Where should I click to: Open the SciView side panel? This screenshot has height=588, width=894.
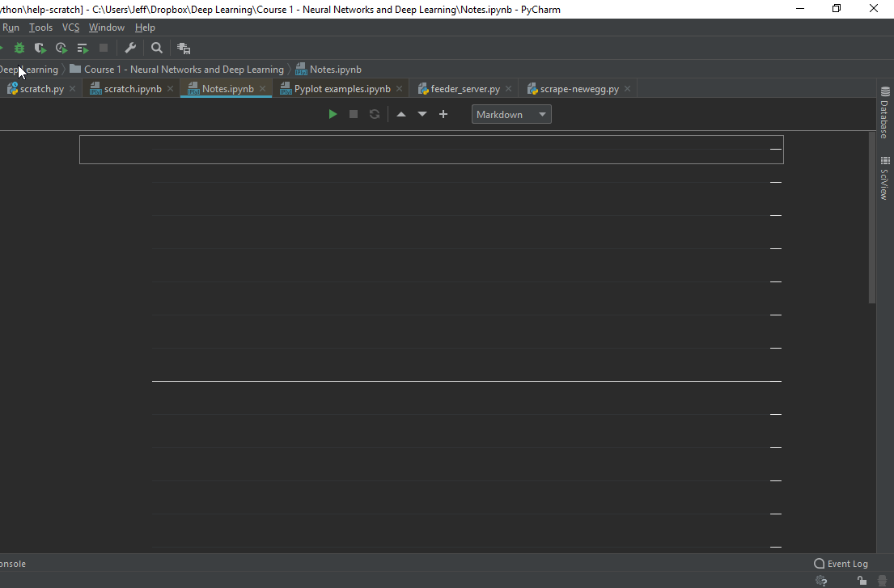pos(885,178)
